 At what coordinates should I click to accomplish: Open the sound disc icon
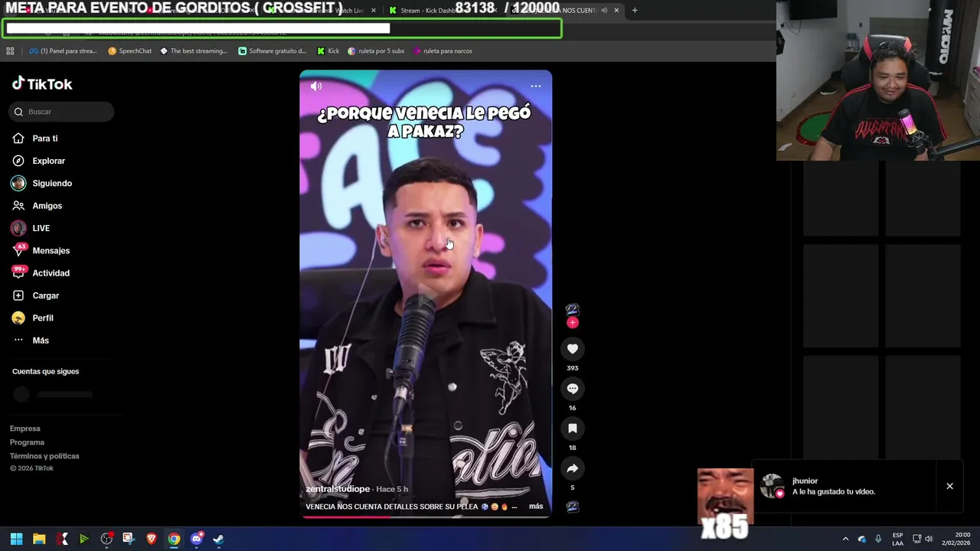click(572, 507)
